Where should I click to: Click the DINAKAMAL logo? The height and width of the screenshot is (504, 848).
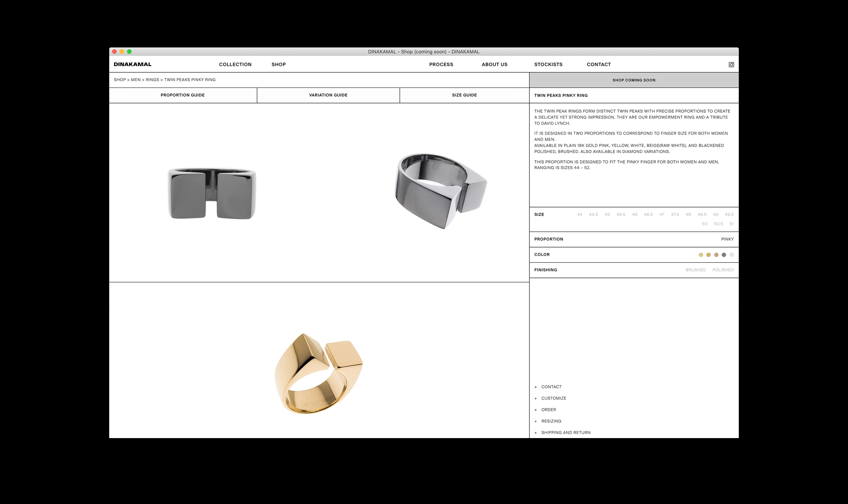point(133,64)
